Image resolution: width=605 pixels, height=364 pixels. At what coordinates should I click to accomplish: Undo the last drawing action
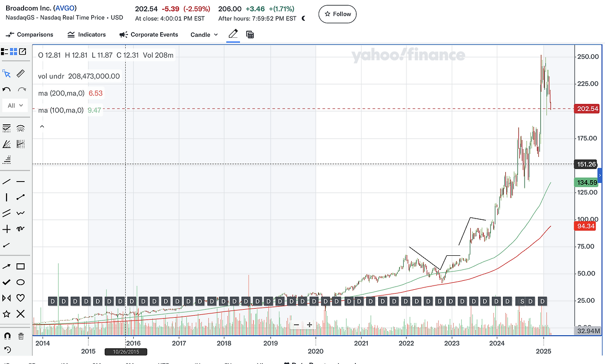[7, 89]
